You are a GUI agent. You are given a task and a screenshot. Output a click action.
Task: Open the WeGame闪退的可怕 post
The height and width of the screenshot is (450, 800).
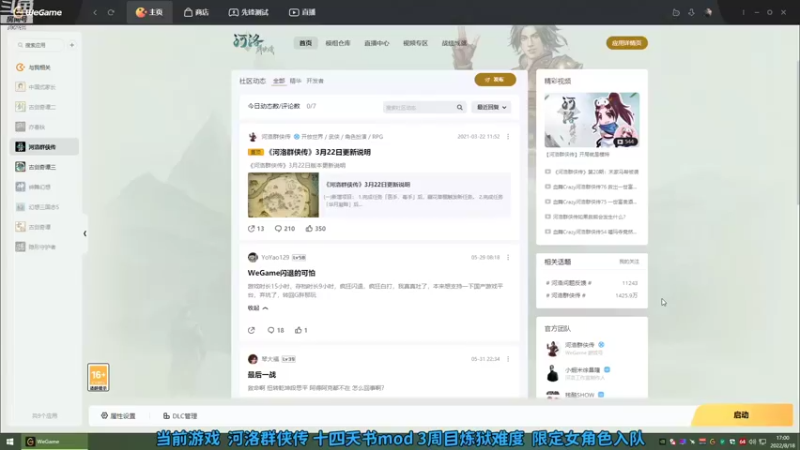tap(282, 273)
